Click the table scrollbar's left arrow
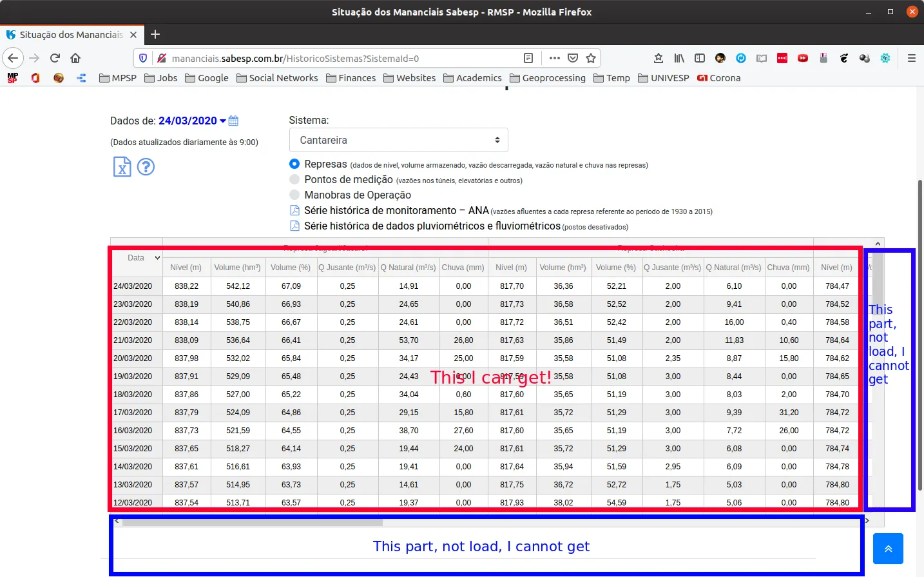924x577 pixels. 117,520
